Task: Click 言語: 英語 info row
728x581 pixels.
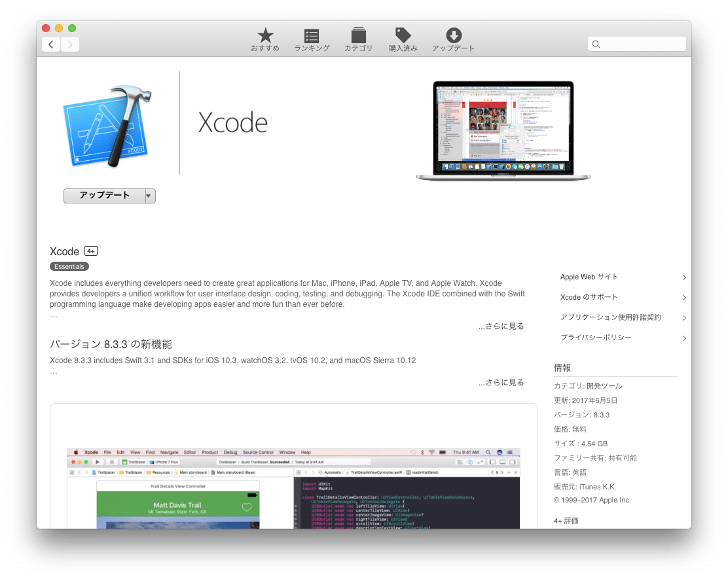Action: point(570,472)
